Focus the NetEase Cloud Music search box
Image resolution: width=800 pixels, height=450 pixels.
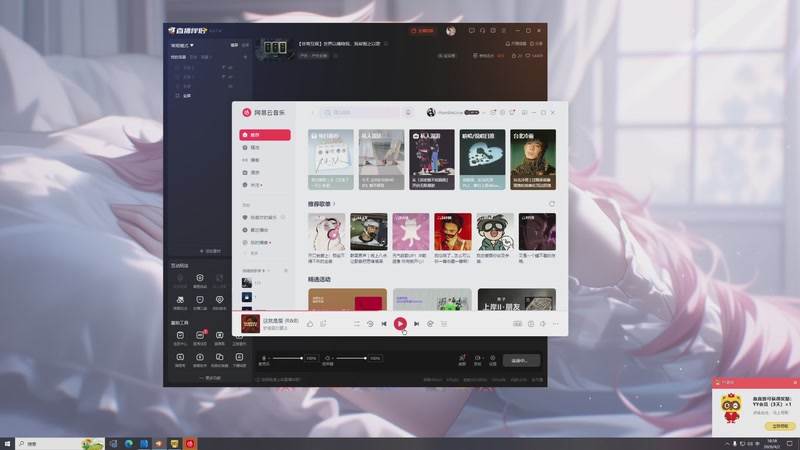360,112
